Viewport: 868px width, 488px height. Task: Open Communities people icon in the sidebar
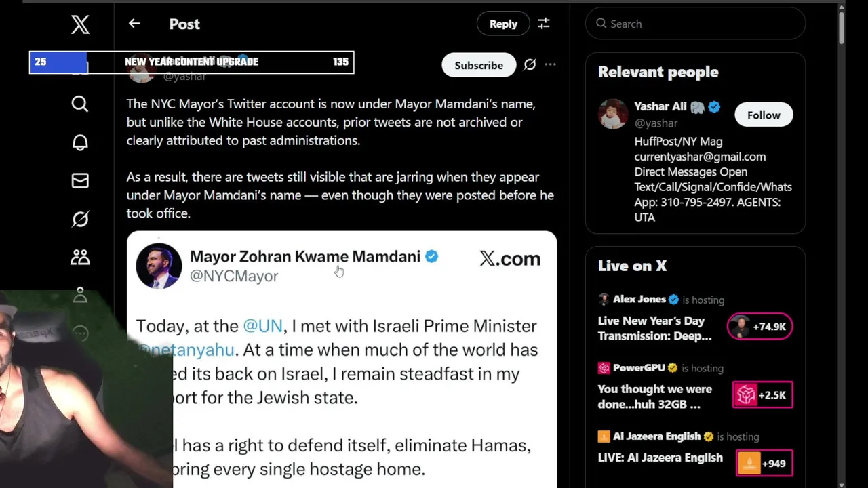(80, 258)
